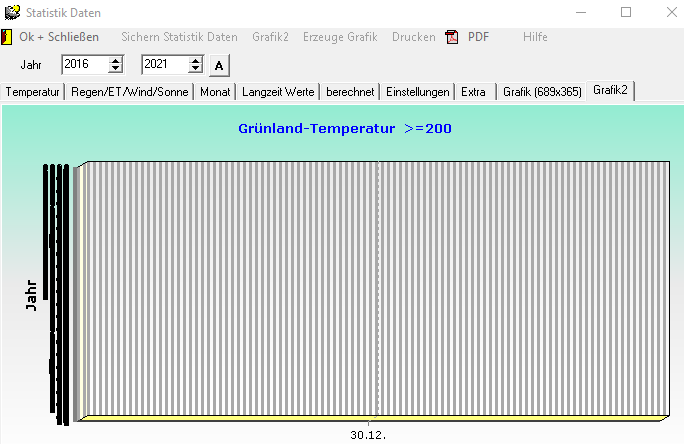Maximize the Statistik Daten window
The height and width of the screenshot is (444, 684).
[x=626, y=12]
